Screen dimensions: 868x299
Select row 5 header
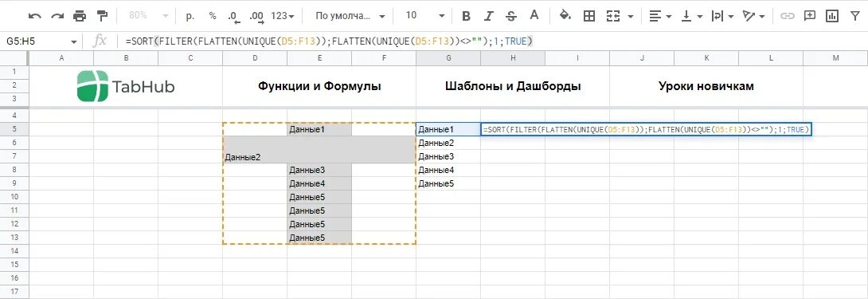[x=14, y=129]
